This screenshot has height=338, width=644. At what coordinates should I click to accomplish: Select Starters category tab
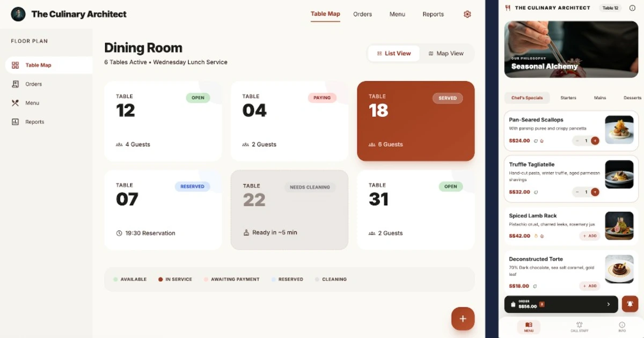568,98
